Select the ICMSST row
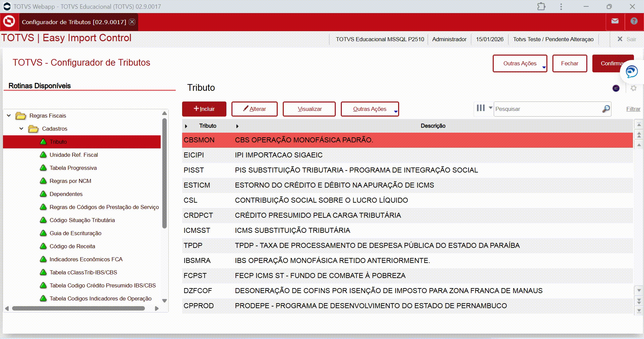Screen dimensions: 644x339 point(407,230)
